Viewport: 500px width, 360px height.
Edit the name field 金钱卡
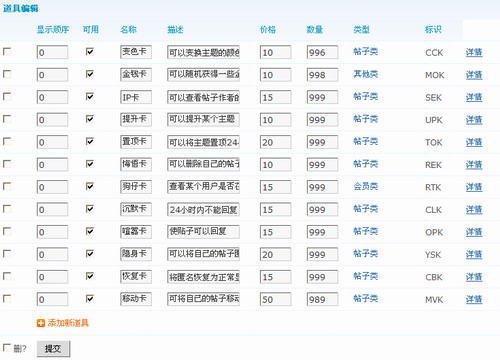click(x=136, y=74)
